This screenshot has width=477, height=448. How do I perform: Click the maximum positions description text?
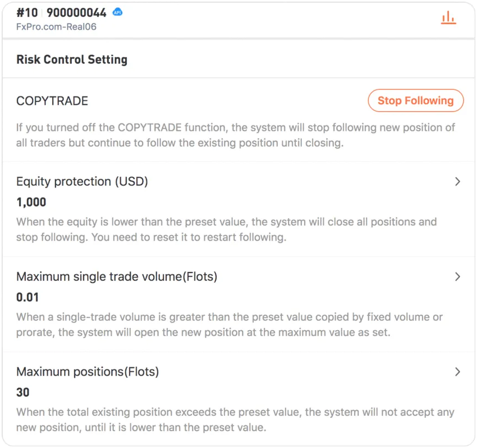pos(235,419)
